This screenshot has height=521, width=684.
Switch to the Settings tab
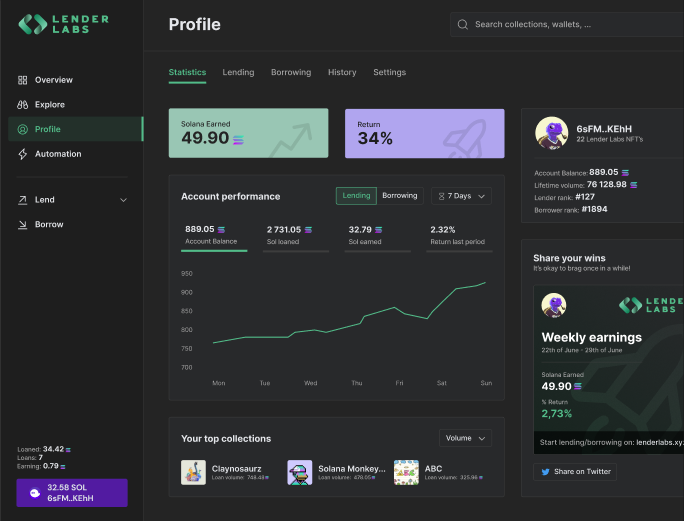tap(389, 73)
